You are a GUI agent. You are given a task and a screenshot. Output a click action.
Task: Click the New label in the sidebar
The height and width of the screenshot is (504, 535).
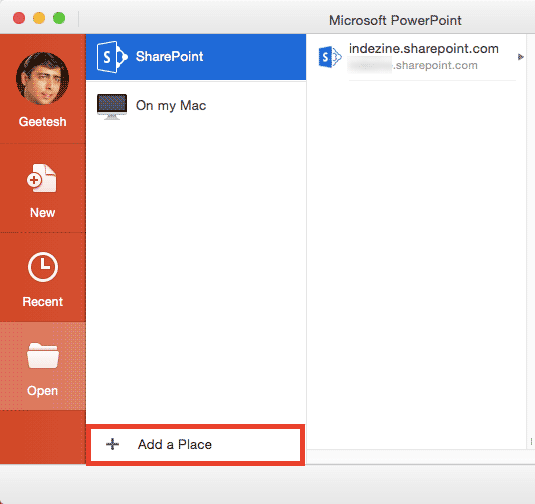click(43, 213)
